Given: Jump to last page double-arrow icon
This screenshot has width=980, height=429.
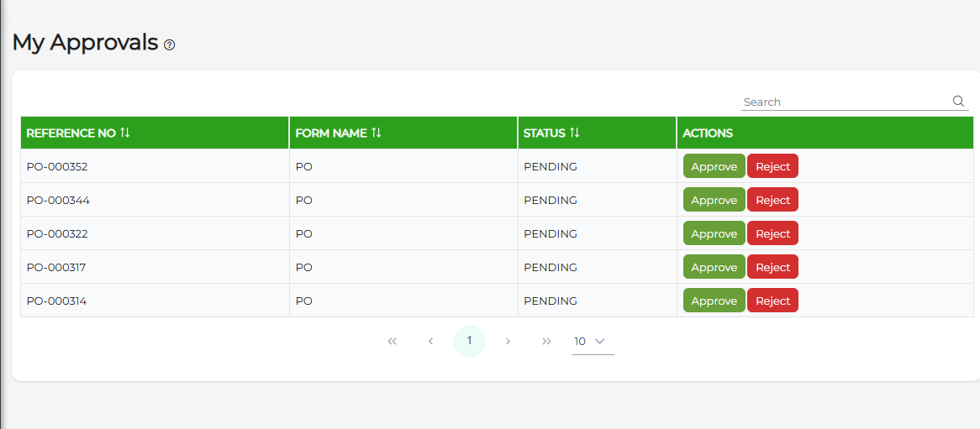Looking at the screenshot, I should point(546,341).
